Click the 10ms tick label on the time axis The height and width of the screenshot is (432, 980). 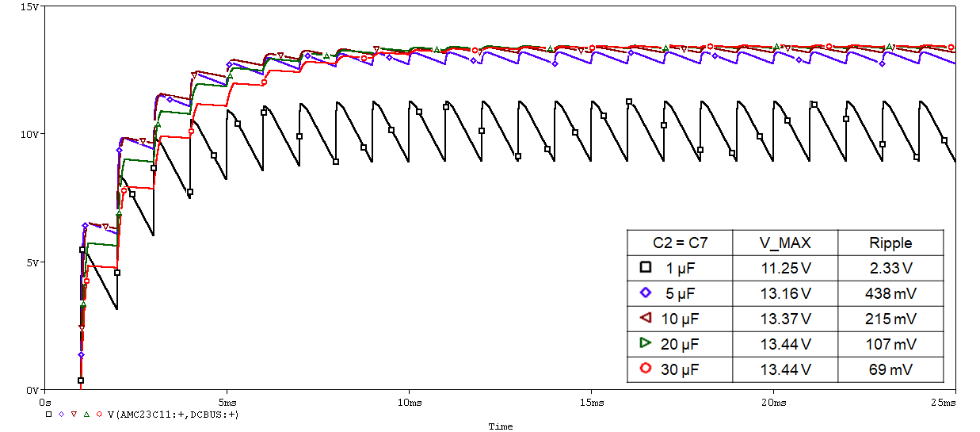click(x=408, y=402)
